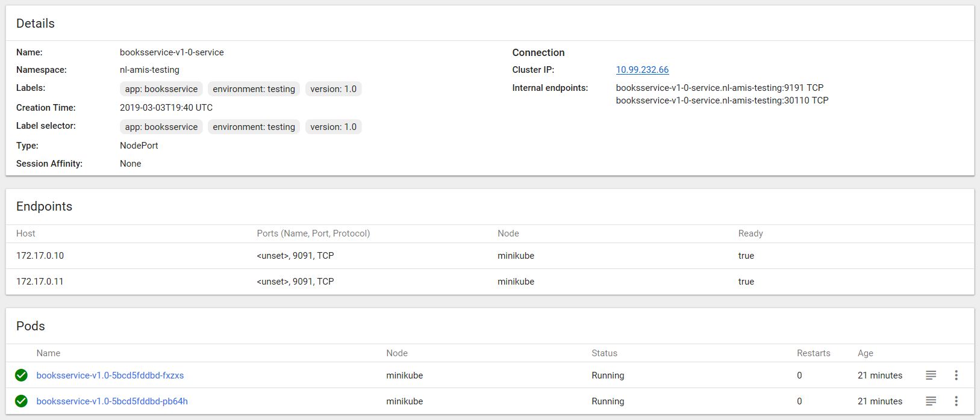Click the Pods table Status column header

[x=604, y=353]
